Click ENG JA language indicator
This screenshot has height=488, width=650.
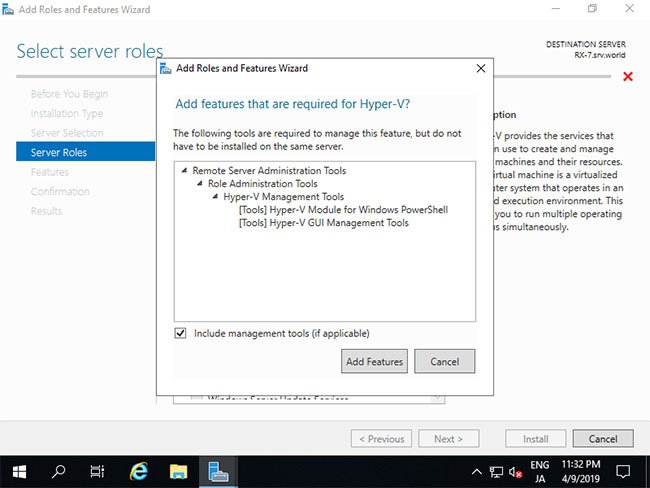coord(539,472)
